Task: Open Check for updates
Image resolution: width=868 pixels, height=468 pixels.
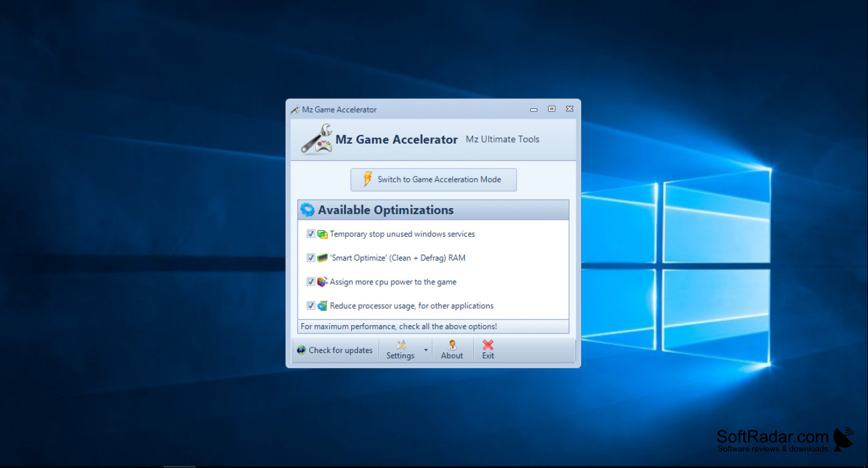Action: (x=335, y=350)
